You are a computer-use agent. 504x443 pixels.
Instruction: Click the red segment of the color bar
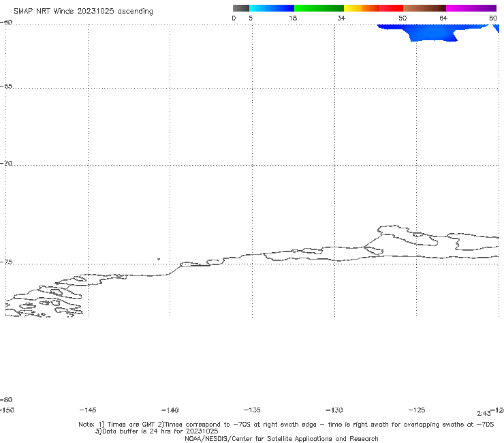click(x=391, y=8)
